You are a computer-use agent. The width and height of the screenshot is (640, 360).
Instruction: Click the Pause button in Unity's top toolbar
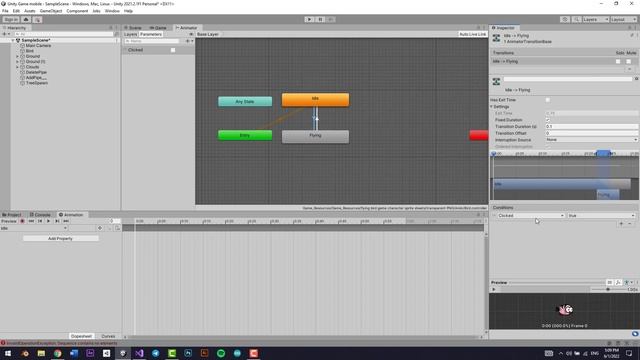(x=320, y=19)
